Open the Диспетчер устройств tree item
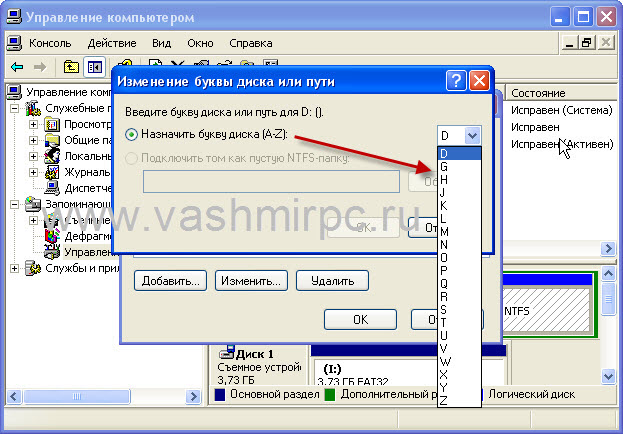 tap(85, 187)
